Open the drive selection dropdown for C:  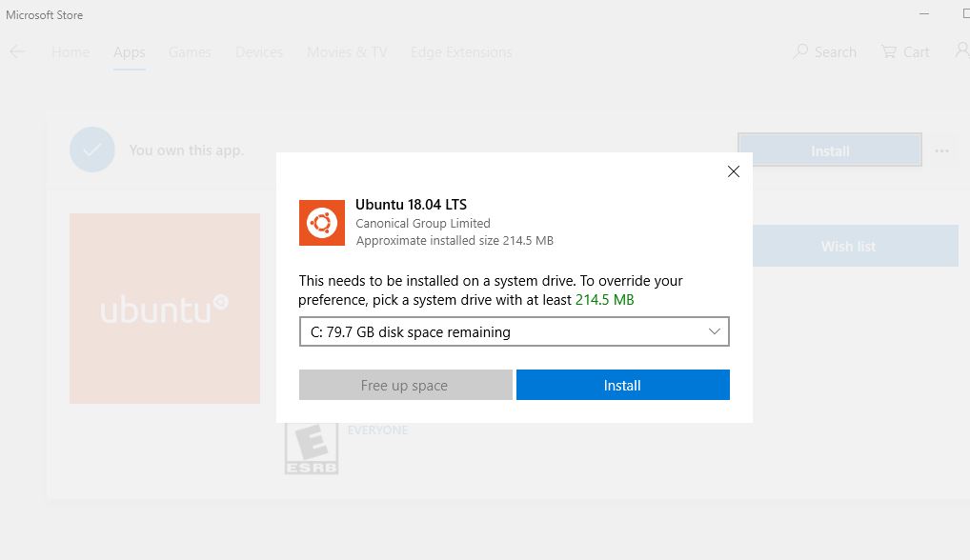[x=515, y=332]
